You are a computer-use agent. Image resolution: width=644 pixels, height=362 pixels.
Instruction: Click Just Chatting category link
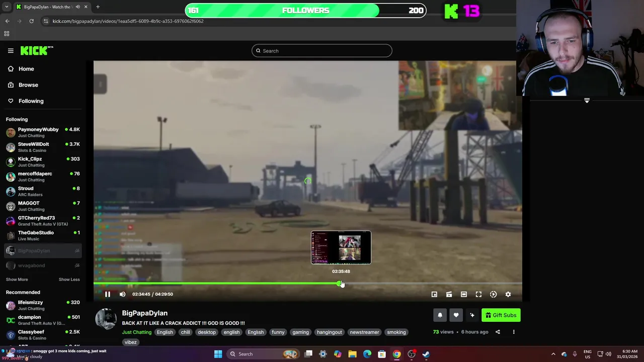tap(136, 332)
